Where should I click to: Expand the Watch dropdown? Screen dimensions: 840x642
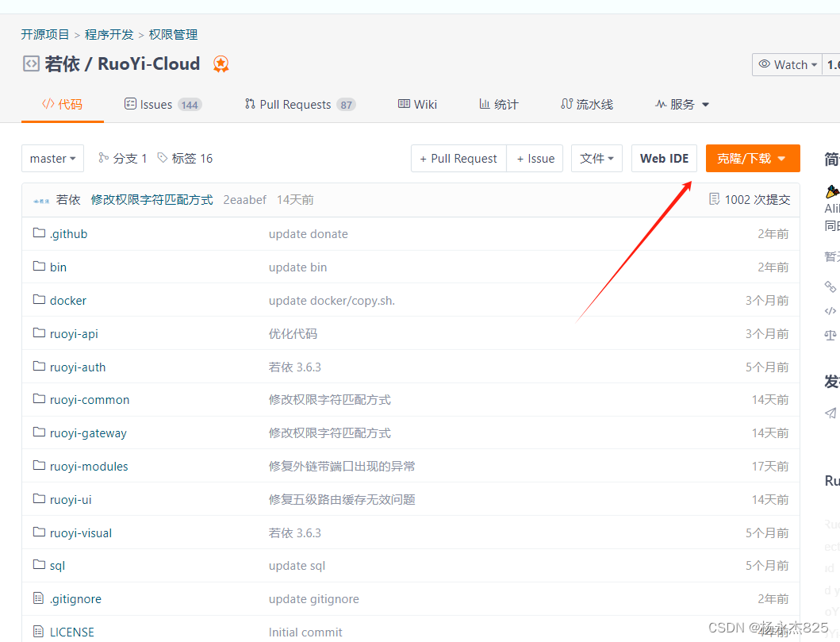(x=788, y=64)
